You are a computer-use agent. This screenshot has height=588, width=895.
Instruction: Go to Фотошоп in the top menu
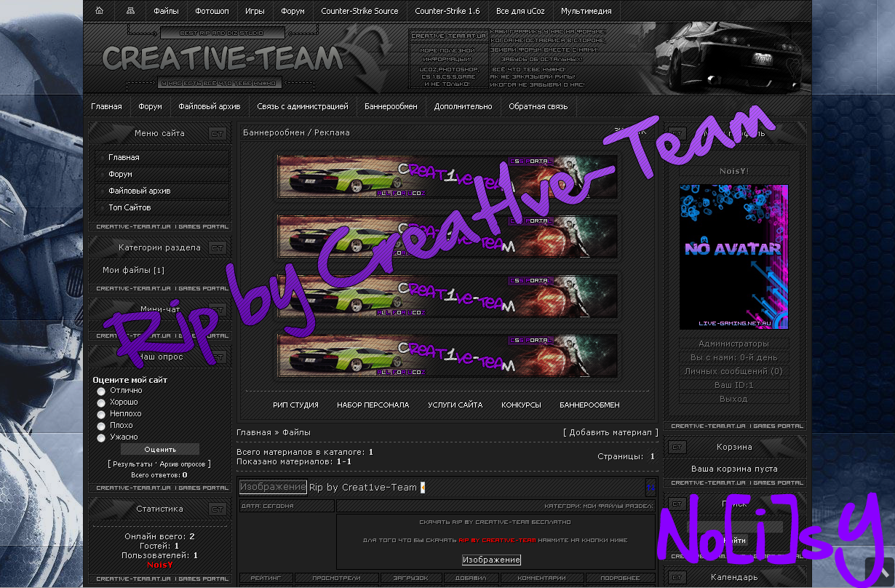tap(212, 12)
